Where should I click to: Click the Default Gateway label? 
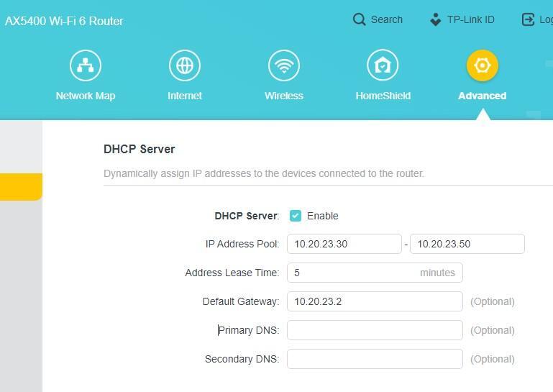(241, 301)
